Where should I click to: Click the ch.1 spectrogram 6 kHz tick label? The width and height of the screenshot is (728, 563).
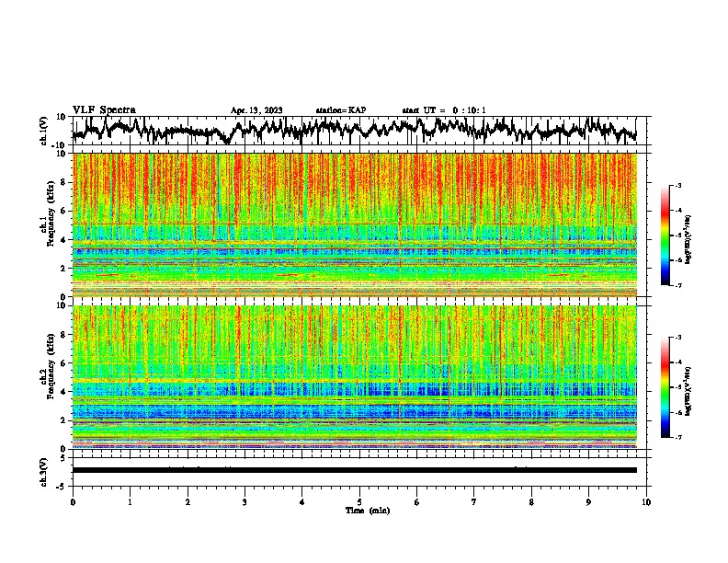(x=63, y=212)
